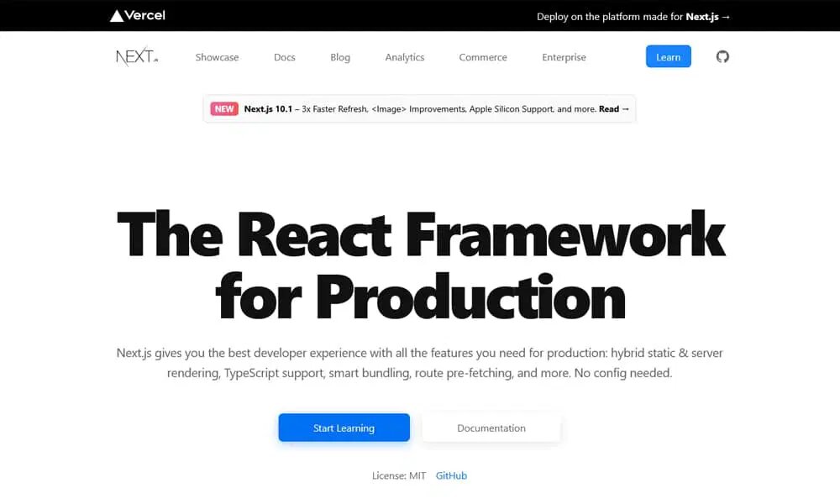
Task: Open the Analytics section
Action: (x=404, y=57)
